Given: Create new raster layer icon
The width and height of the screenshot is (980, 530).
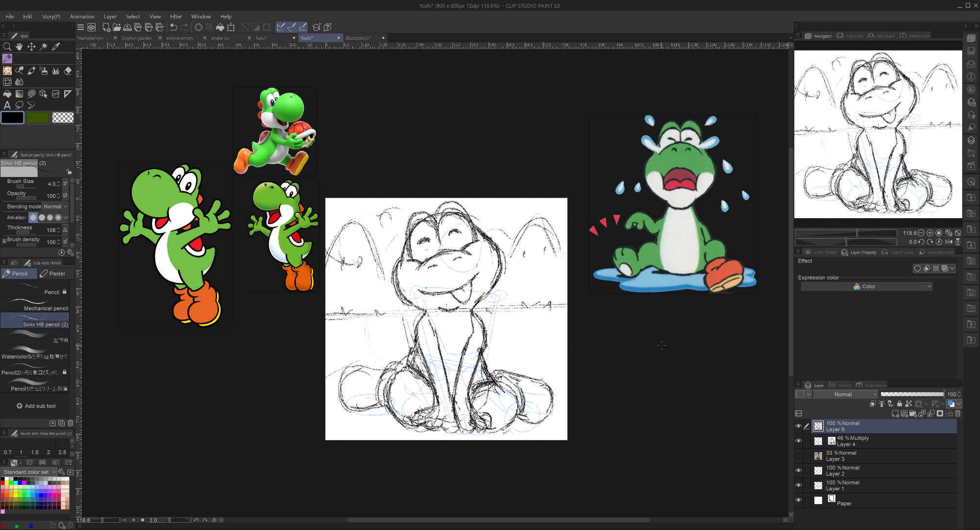Looking at the screenshot, I should [x=895, y=413].
